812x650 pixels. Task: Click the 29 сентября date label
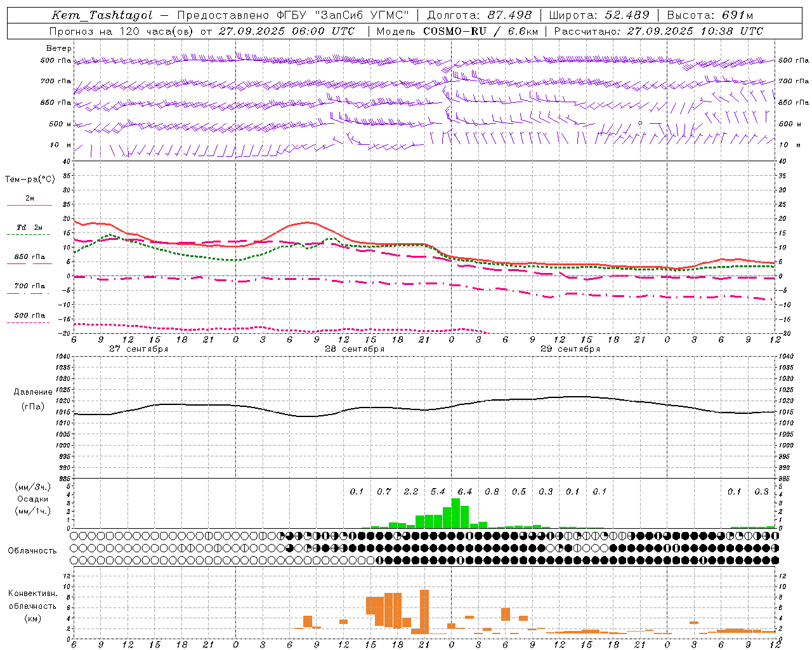(x=570, y=349)
